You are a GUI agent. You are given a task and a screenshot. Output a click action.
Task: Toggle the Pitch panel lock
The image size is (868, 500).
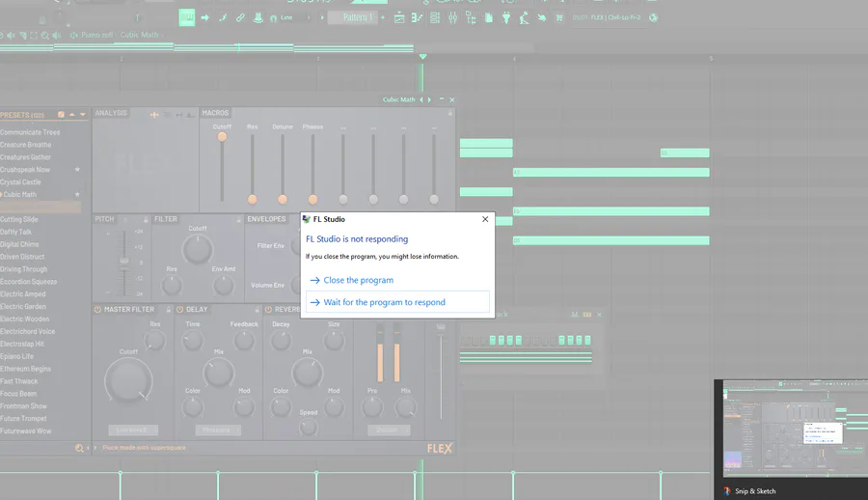146,219
